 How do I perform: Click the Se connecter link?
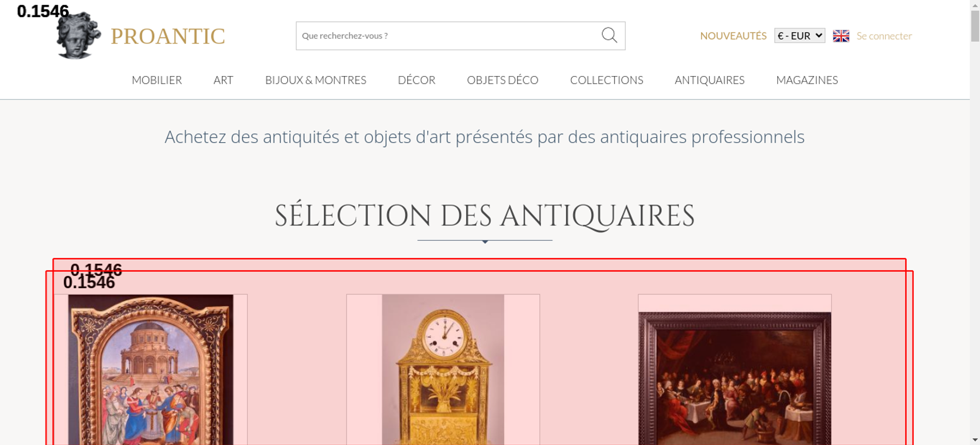coord(884,36)
